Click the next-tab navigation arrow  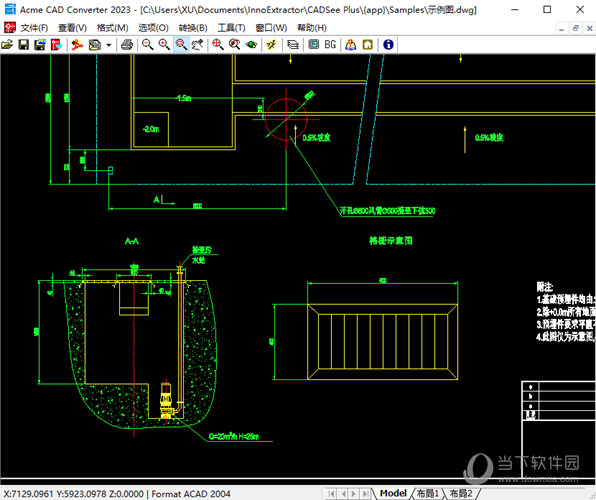354,494
